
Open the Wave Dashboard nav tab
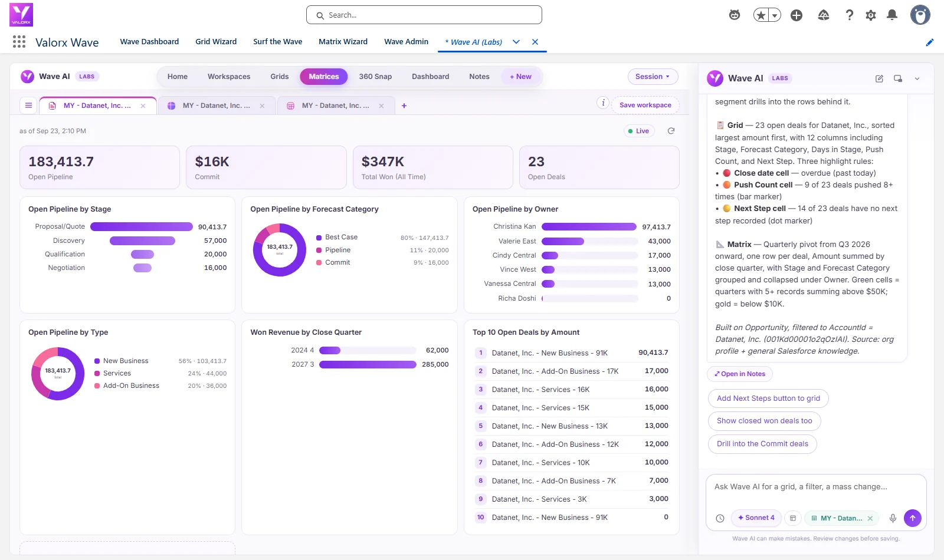pyautogui.click(x=149, y=42)
